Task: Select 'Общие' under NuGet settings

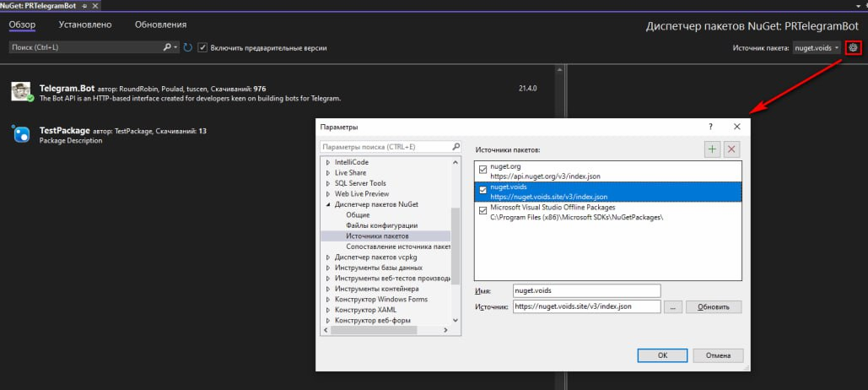Action: pos(358,215)
